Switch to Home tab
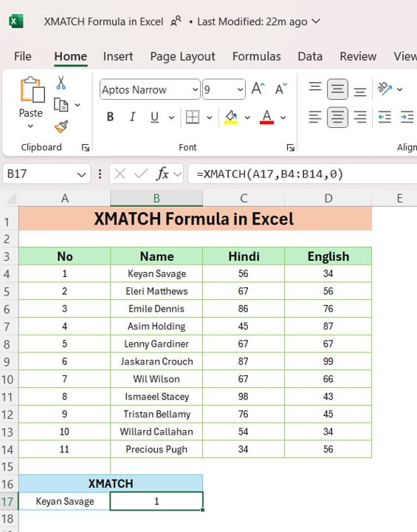The image size is (417, 532). pyautogui.click(x=71, y=56)
